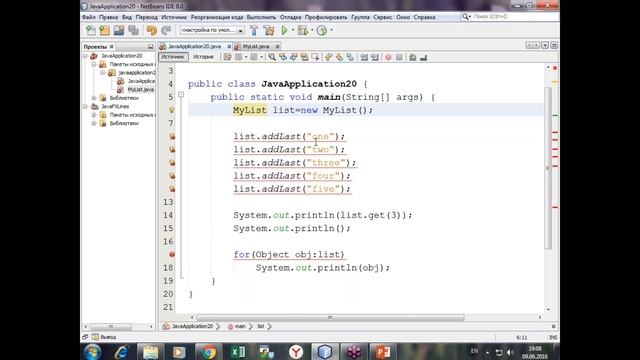Click the Windows Start button

point(93,352)
